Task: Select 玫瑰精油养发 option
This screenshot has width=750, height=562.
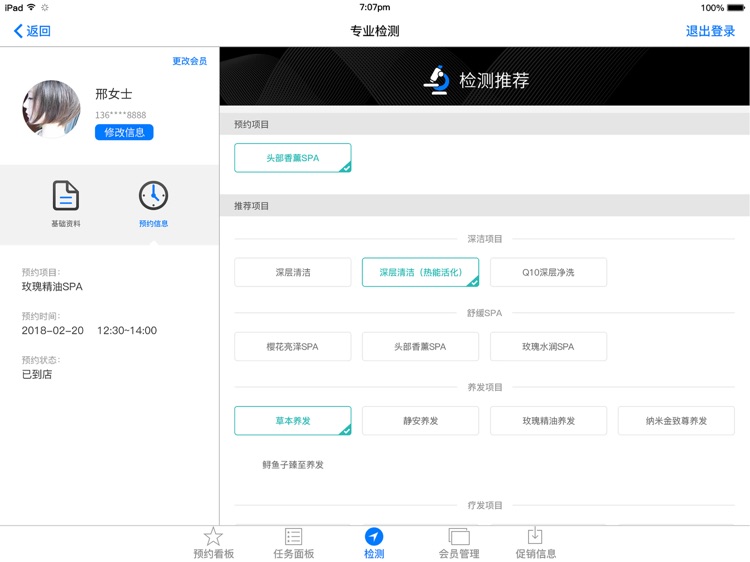Action: tap(548, 420)
